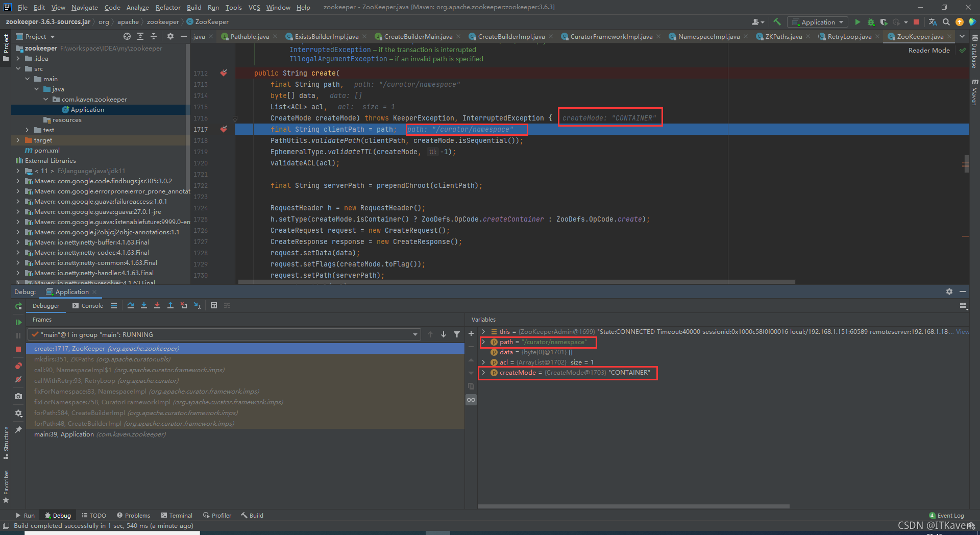Select main:39, Application stack frame
This screenshot has height=535, width=980.
coord(246,434)
